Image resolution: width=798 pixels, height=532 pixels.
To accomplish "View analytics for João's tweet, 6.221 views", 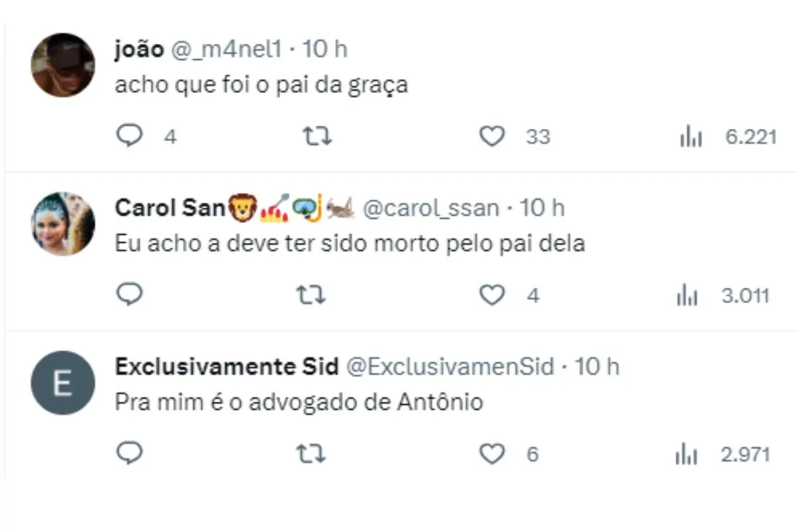I will click(690, 138).
